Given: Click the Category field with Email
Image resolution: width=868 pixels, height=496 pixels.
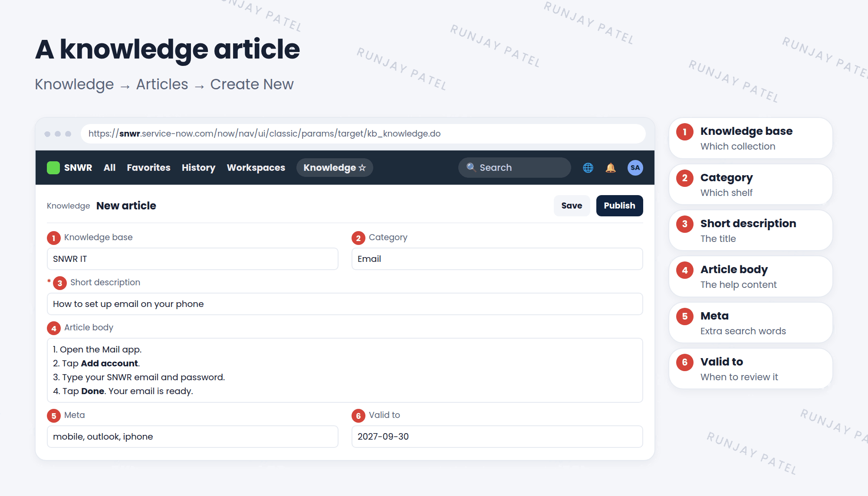Looking at the screenshot, I should click(497, 259).
